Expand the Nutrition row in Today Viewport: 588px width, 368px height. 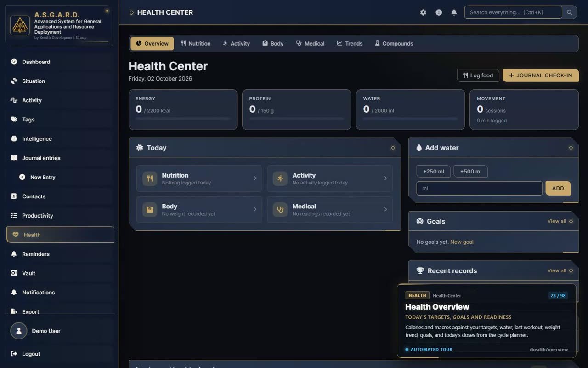[x=199, y=178]
